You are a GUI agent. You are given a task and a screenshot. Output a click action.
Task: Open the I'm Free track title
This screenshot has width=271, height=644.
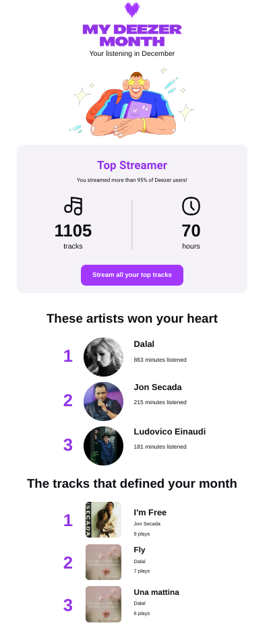(x=150, y=512)
